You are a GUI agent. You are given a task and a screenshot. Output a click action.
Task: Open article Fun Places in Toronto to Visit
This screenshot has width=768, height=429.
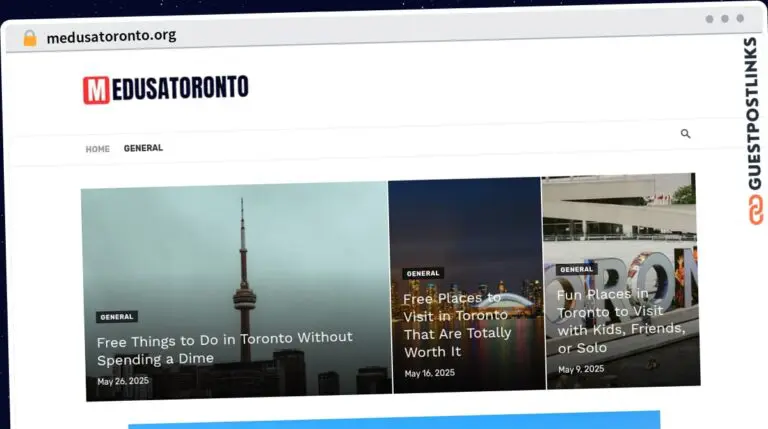[x=621, y=321]
